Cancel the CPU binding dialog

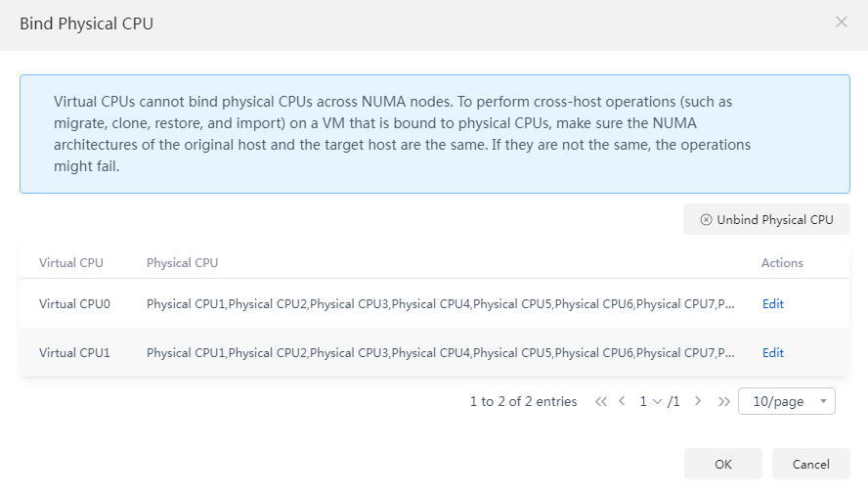click(x=811, y=464)
